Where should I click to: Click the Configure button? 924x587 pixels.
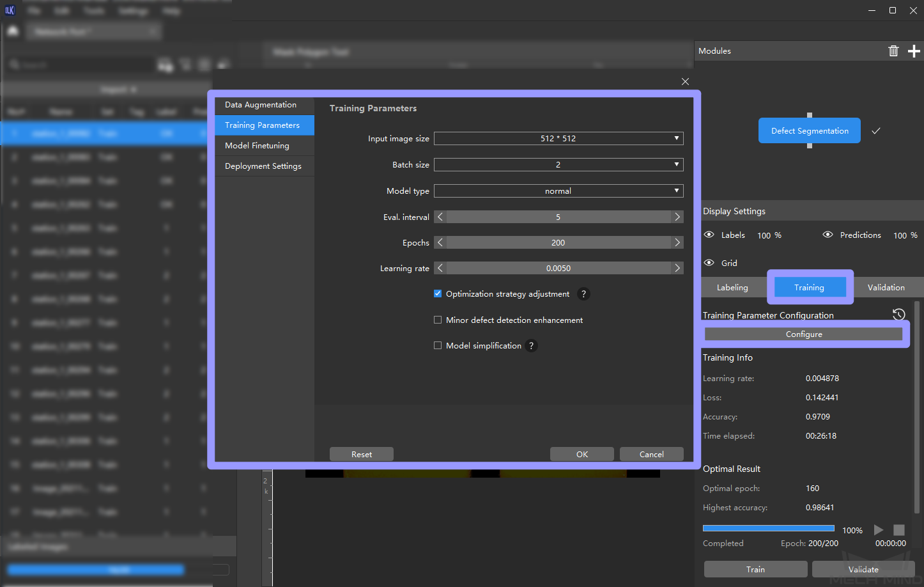click(804, 334)
